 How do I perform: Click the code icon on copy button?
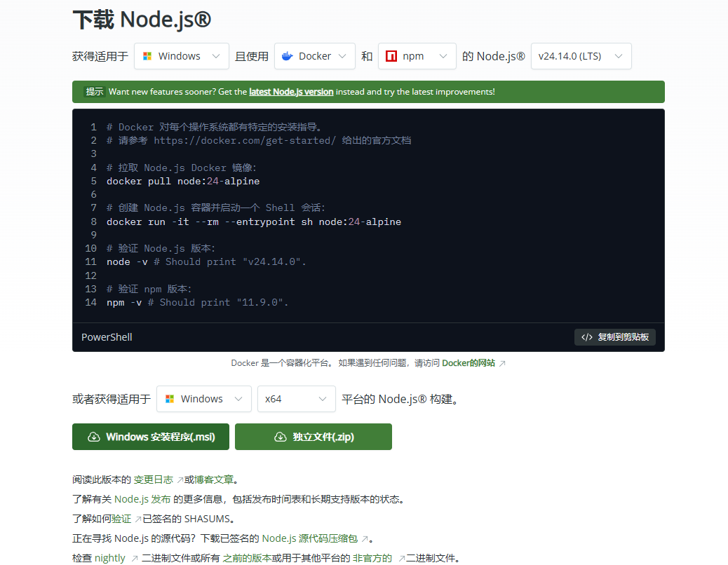pos(587,337)
